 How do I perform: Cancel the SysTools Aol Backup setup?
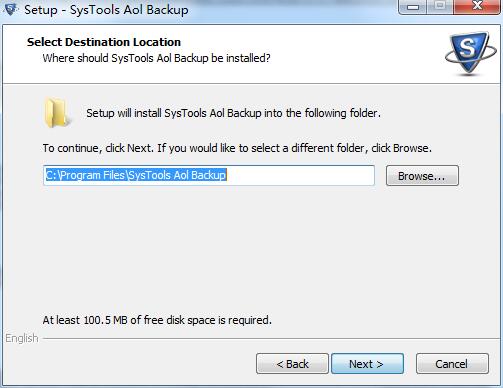452,364
